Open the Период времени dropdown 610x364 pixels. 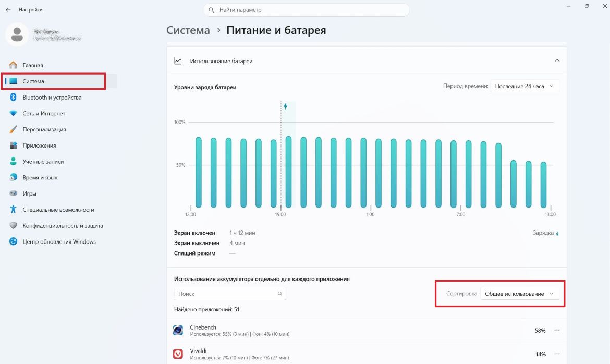524,86
